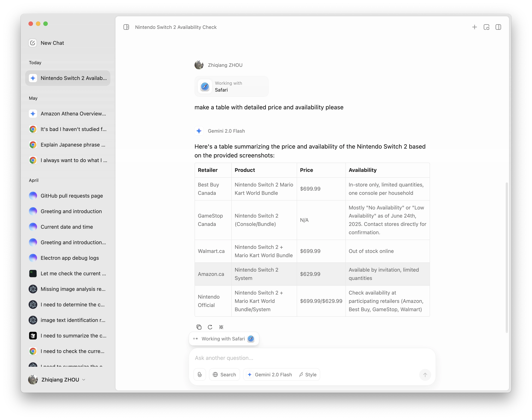Click the icon for Missing image analysis chat
Screen dimensions: 532x420
coord(33,289)
